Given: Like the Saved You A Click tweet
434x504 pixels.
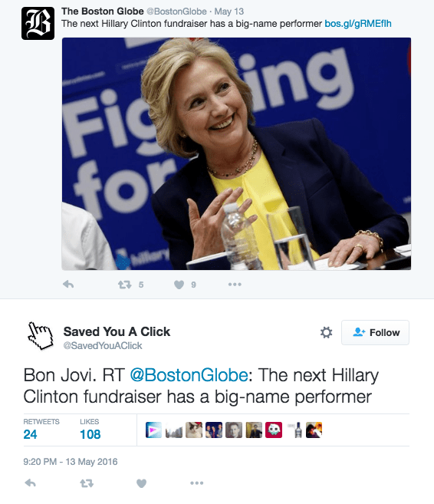Looking at the screenshot, I should 141,483.
